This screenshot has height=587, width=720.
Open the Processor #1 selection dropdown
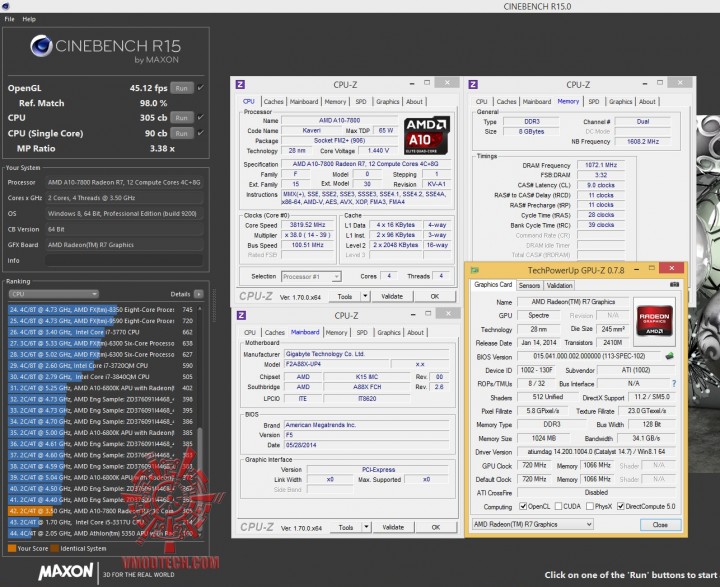pos(311,277)
